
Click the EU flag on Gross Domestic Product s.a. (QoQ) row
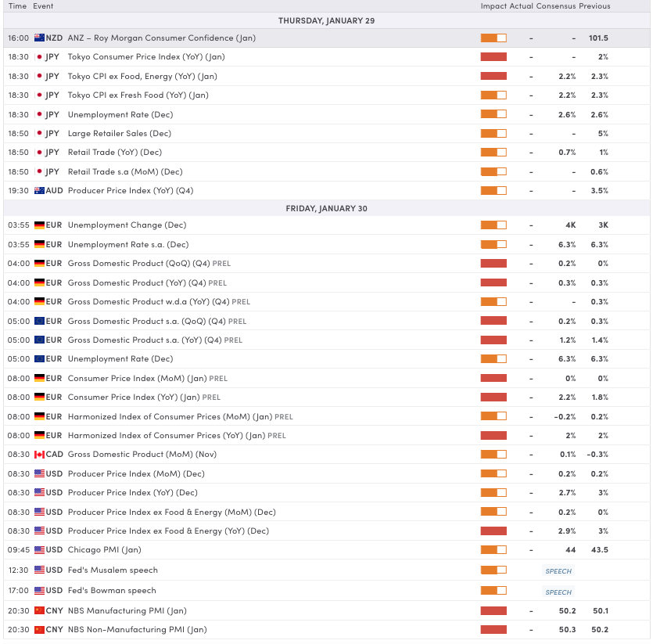click(39, 321)
